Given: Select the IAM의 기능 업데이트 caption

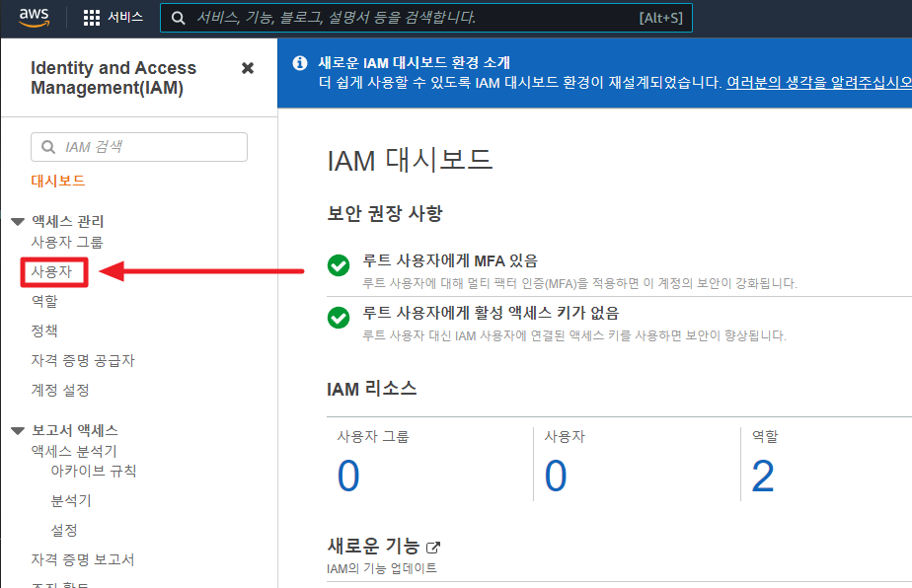Looking at the screenshot, I should click(382, 568).
